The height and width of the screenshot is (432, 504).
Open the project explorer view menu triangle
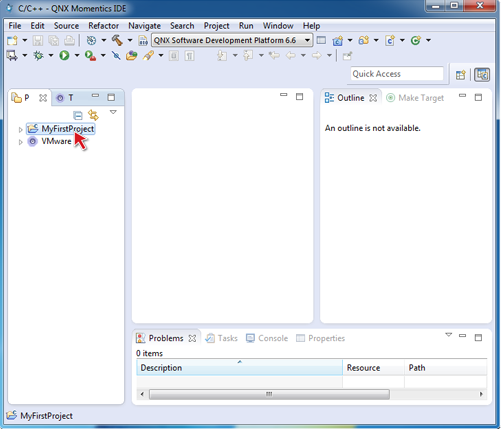coord(113,112)
